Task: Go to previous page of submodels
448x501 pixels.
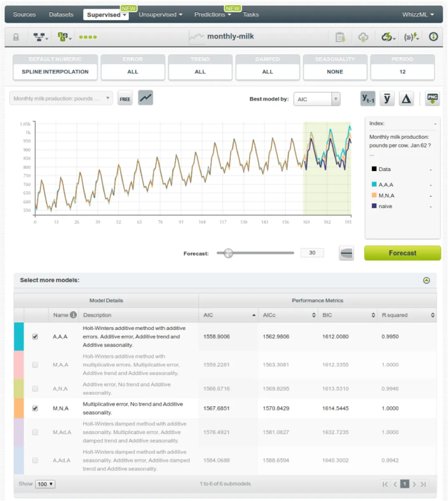Action: 395,484
